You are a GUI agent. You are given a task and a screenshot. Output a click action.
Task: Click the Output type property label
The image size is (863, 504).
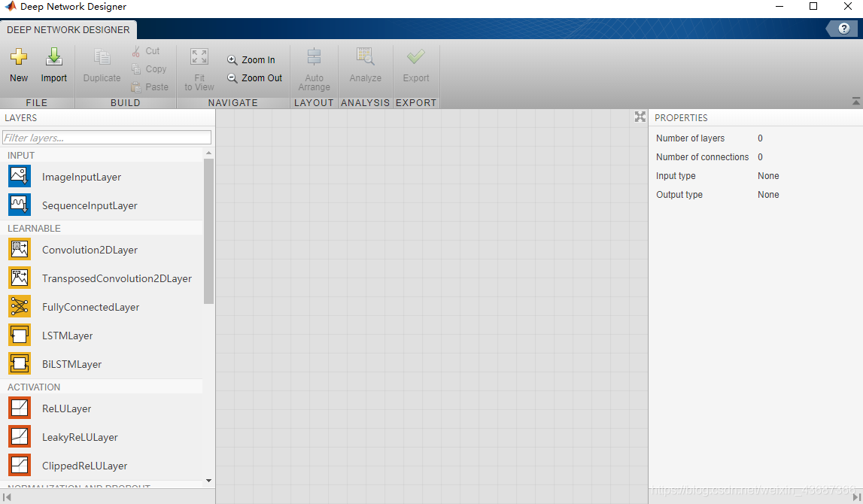679,194
